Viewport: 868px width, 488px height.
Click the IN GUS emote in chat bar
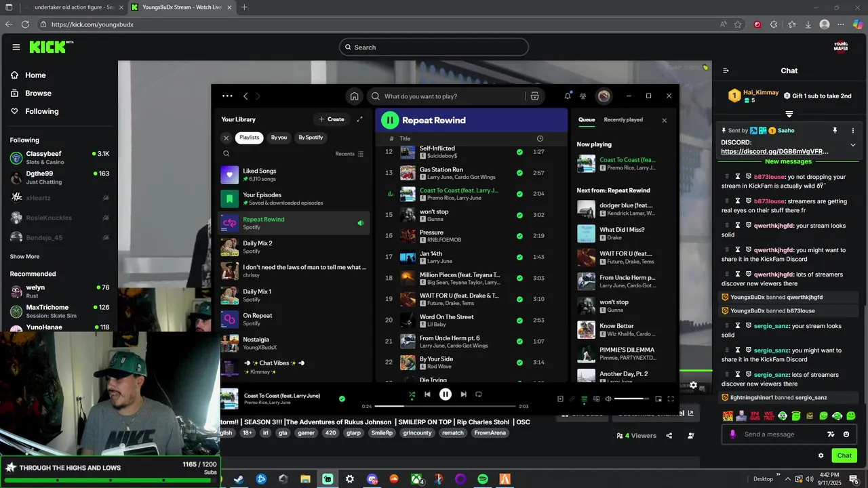[755, 415]
